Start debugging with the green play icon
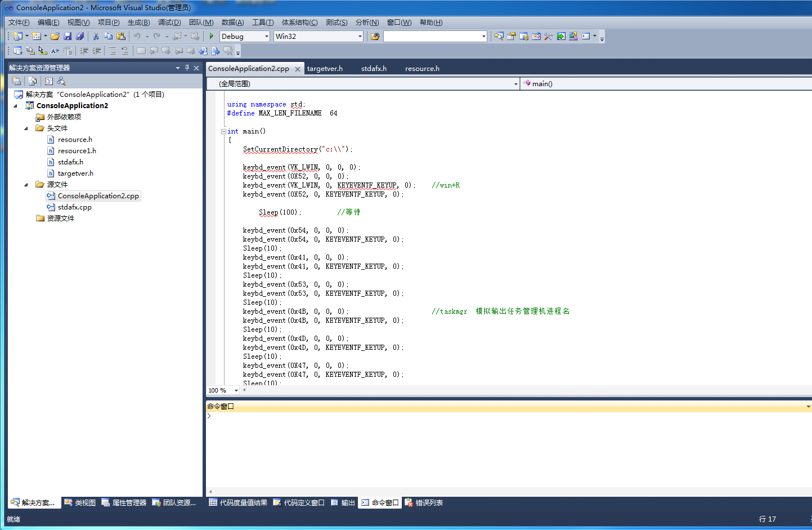The width and height of the screenshot is (812, 530). [212, 36]
